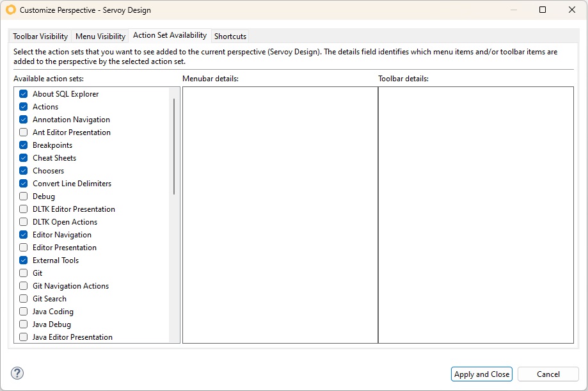Image resolution: width=588 pixels, height=391 pixels.
Task: Tick the Git Navigation Actions checkbox
Action: point(24,286)
